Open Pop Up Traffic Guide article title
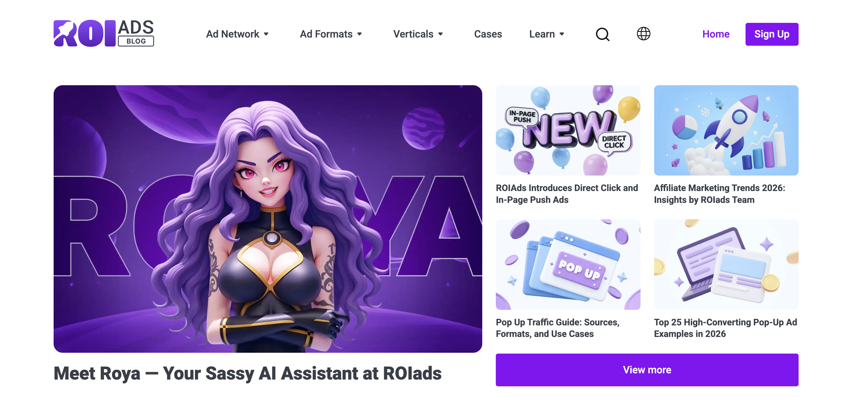The height and width of the screenshot is (412, 868). click(558, 328)
